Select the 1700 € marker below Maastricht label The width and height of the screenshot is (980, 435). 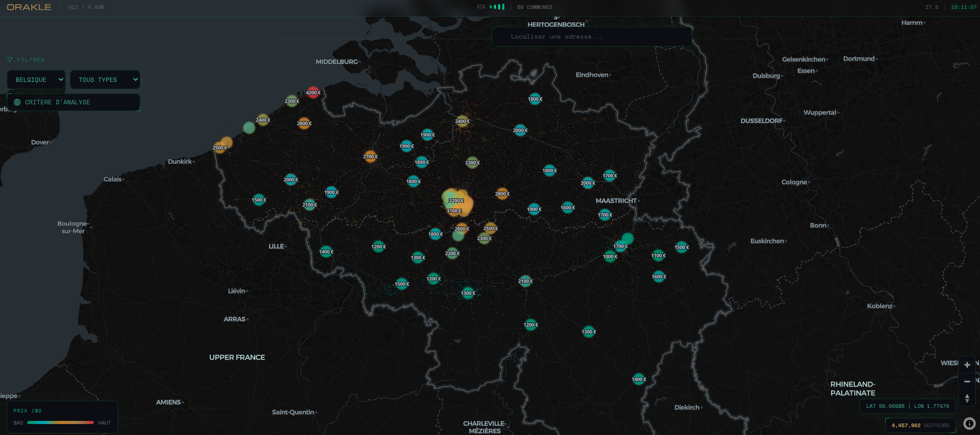[x=605, y=215]
